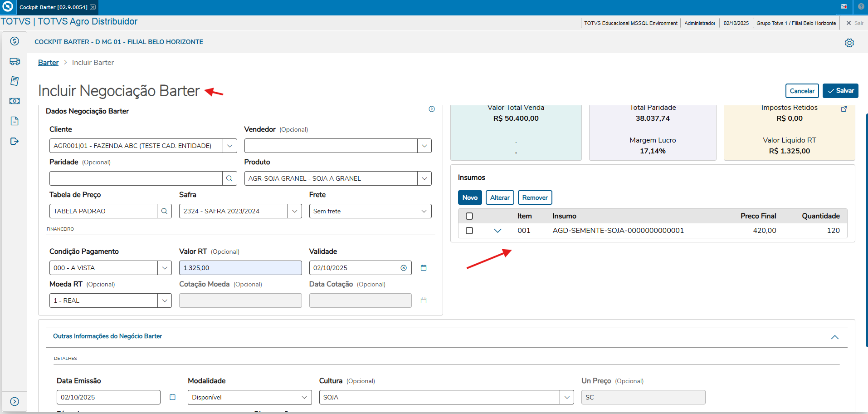Click the exit-arrow sidebar icon
868x414 pixels.
[15, 141]
